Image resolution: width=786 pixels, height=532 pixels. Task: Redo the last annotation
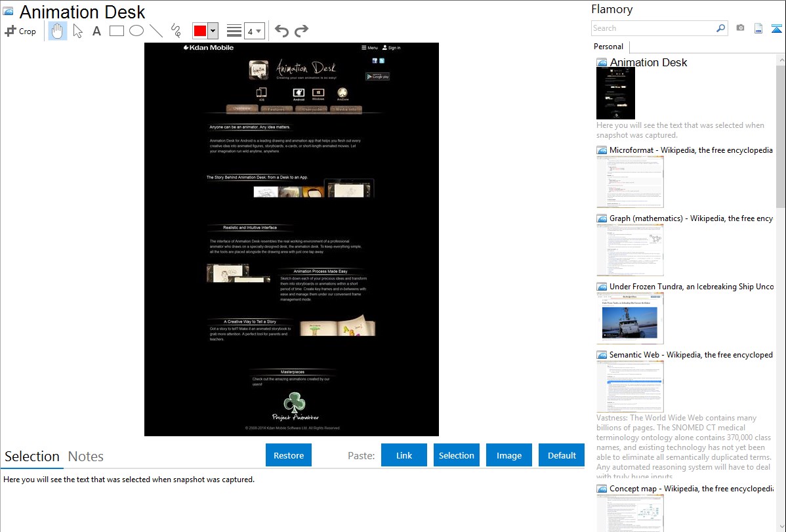coord(301,31)
